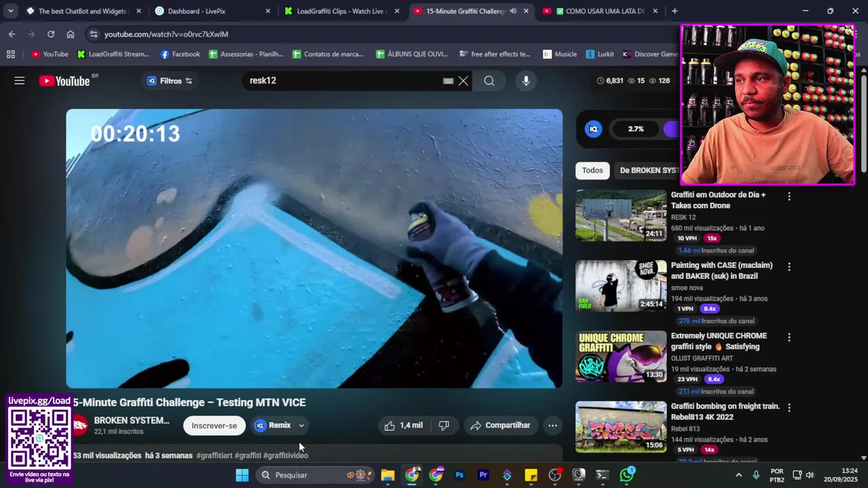This screenshot has width=868, height=488.
Task: Open the apps grid bookmark icon
Action: pos(10,54)
